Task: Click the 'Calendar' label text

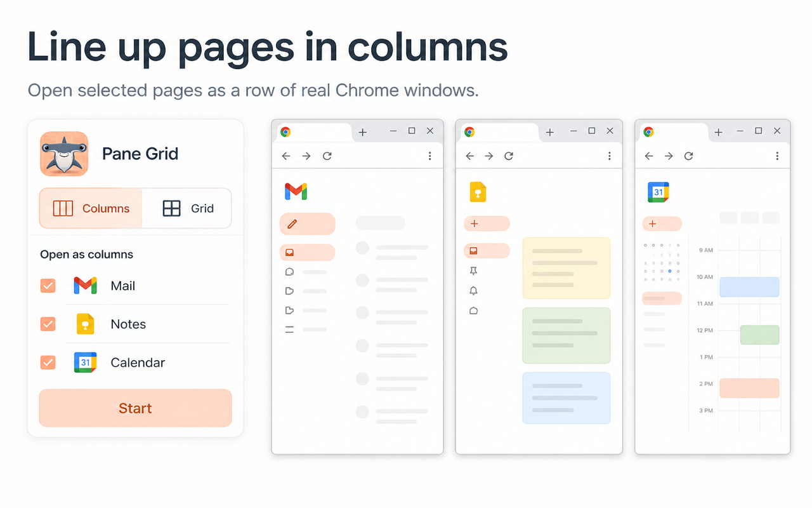Action: [138, 363]
